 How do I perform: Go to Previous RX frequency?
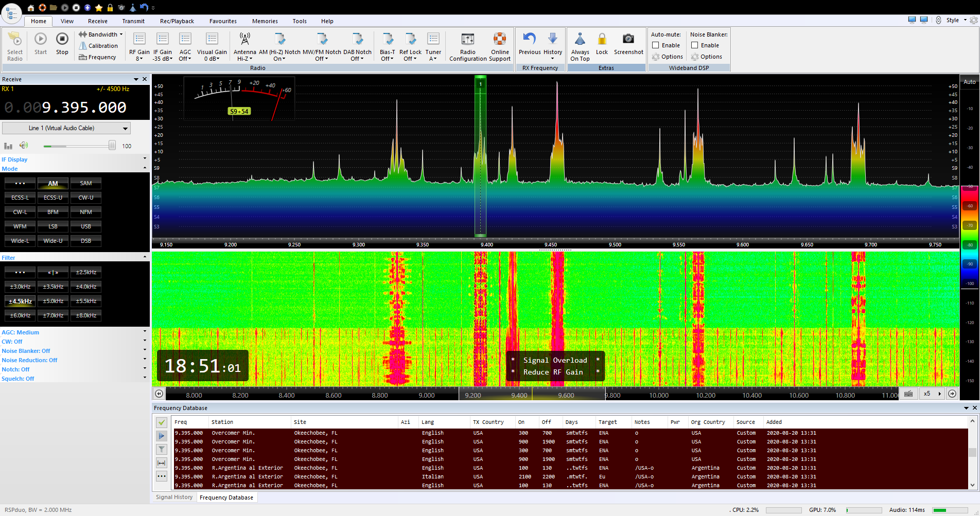(x=529, y=39)
